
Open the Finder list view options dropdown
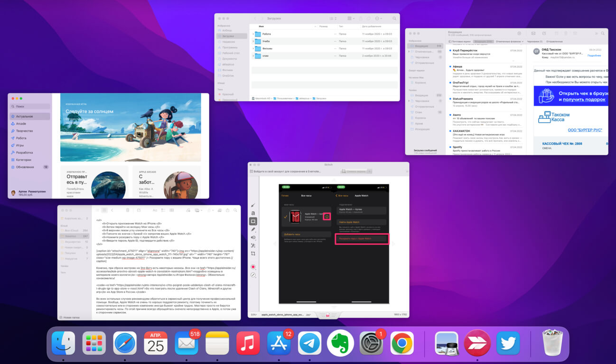(334, 18)
